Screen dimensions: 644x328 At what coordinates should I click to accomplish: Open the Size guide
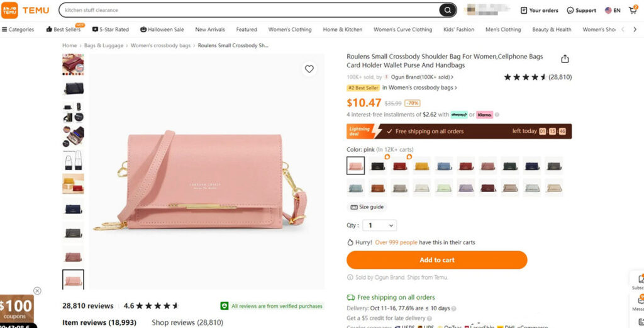[367, 207]
